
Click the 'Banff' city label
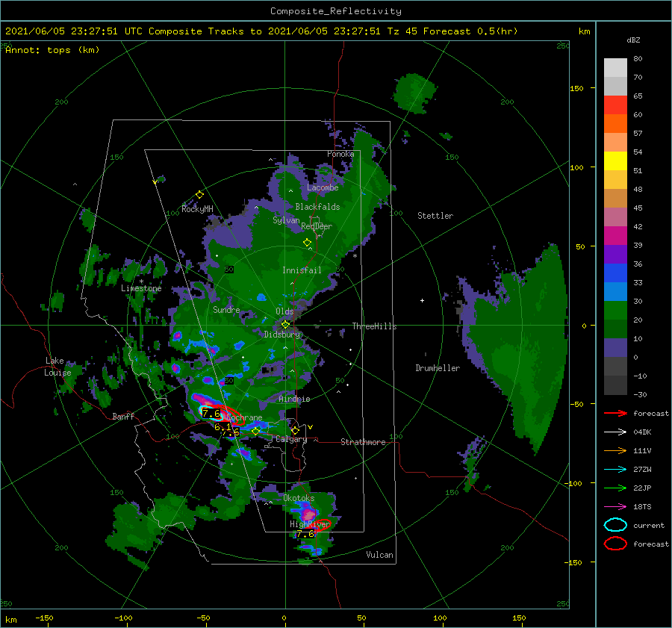[123, 416]
